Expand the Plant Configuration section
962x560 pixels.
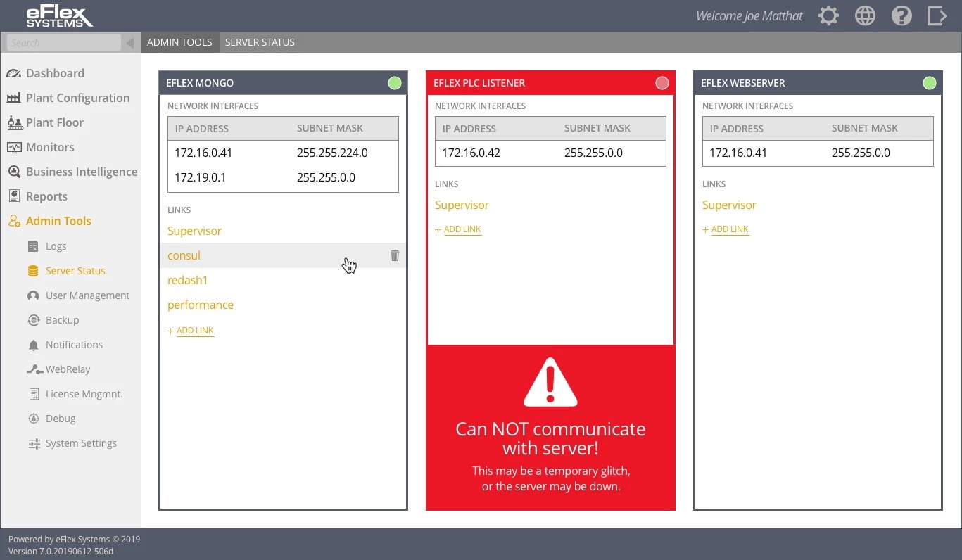77,98
